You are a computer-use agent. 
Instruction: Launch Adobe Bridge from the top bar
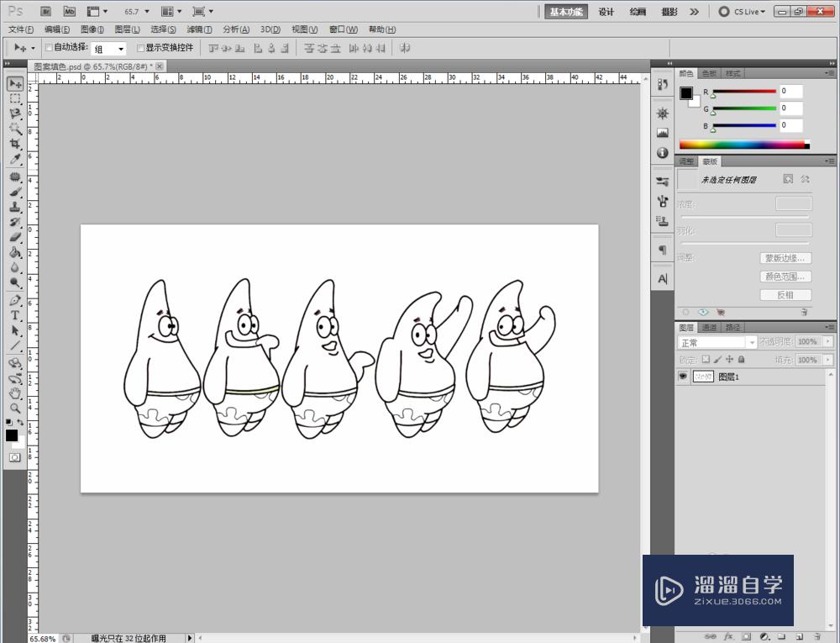click(46, 11)
